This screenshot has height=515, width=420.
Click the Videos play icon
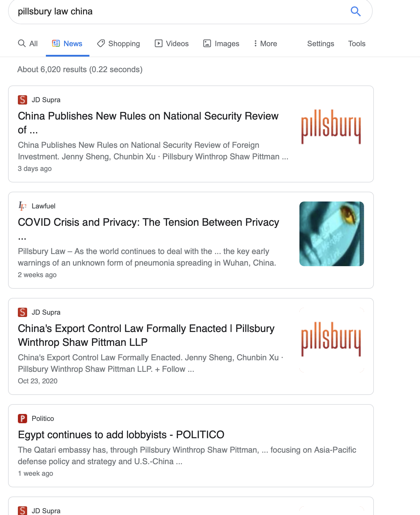pyautogui.click(x=158, y=43)
